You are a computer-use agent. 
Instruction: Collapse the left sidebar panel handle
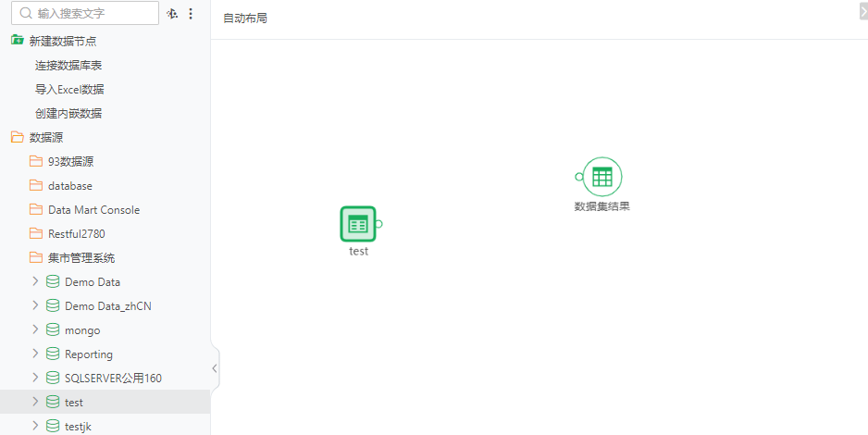click(215, 368)
